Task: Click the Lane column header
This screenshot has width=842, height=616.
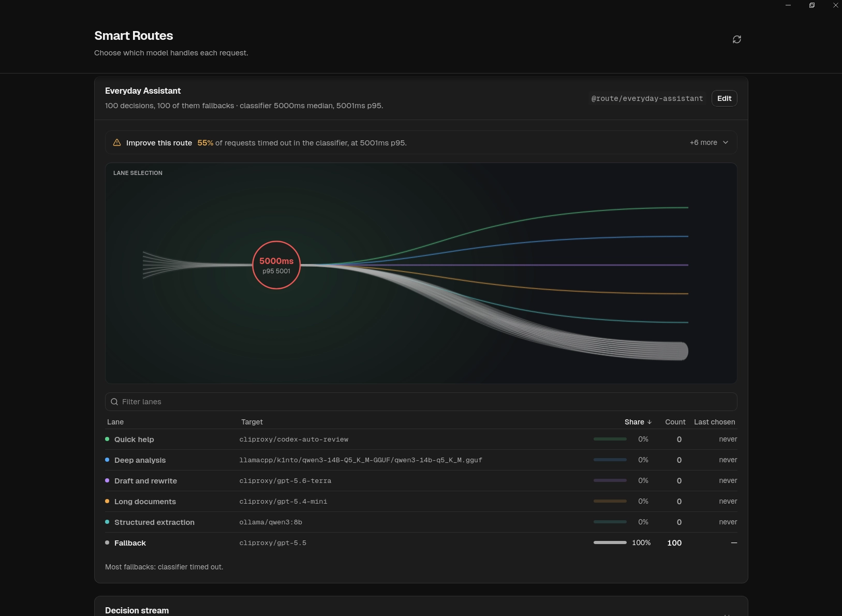Action: point(115,422)
